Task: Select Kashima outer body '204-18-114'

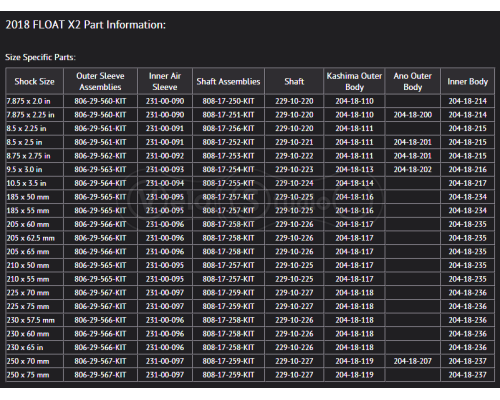Action: pos(354,183)
